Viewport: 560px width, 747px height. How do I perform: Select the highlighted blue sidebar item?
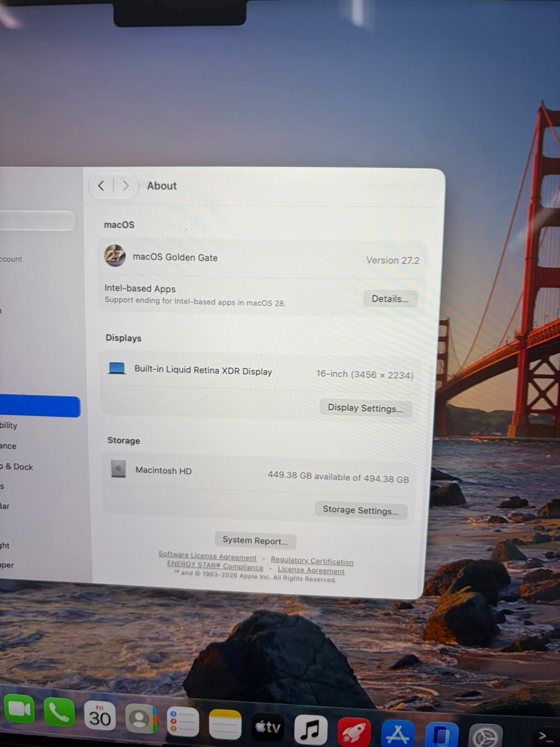[40, 406]
